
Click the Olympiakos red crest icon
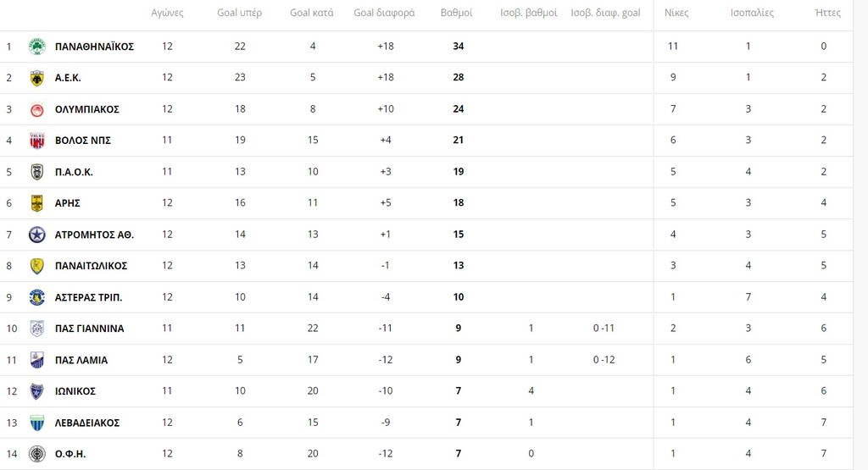36,109
